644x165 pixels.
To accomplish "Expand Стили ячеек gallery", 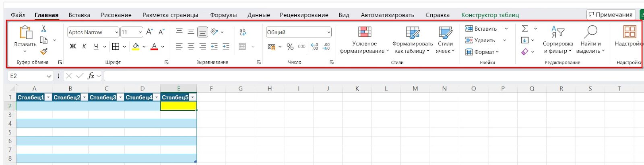I will click(x=445, y=40).
